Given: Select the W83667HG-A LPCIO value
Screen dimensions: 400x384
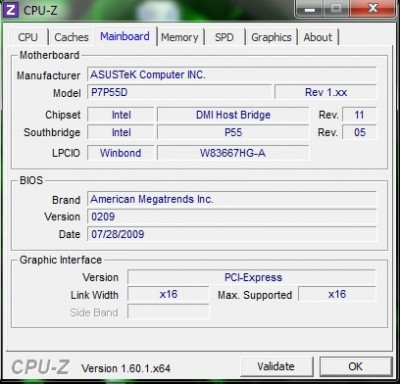Looking at the screenshot, I should (233, 153).
